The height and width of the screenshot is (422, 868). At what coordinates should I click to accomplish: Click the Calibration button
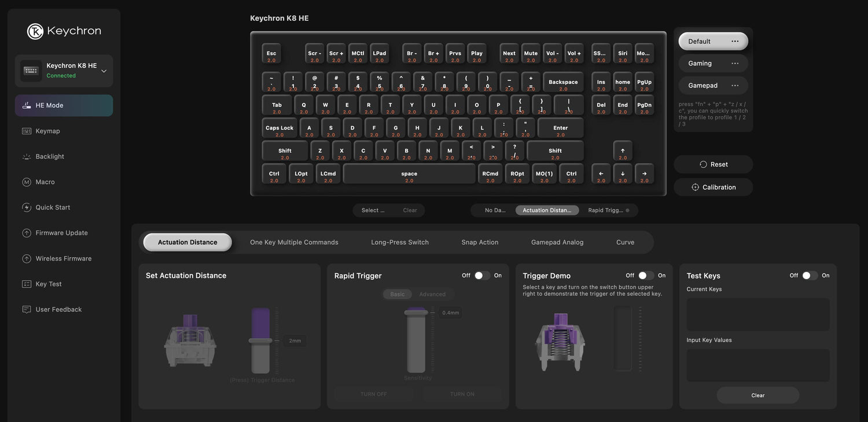point(713,187)
